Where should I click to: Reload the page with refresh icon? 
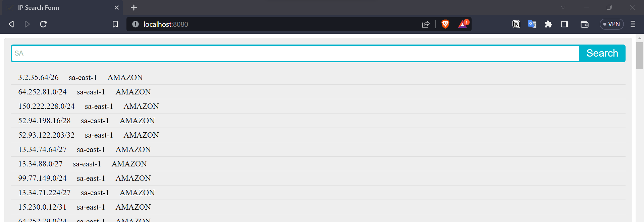[43, 24]
